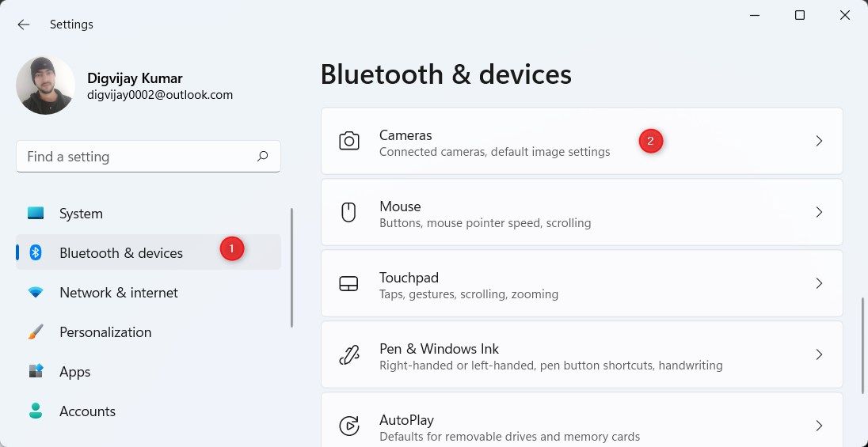
Task: Open the Accounts category
Action: (148, 411)
